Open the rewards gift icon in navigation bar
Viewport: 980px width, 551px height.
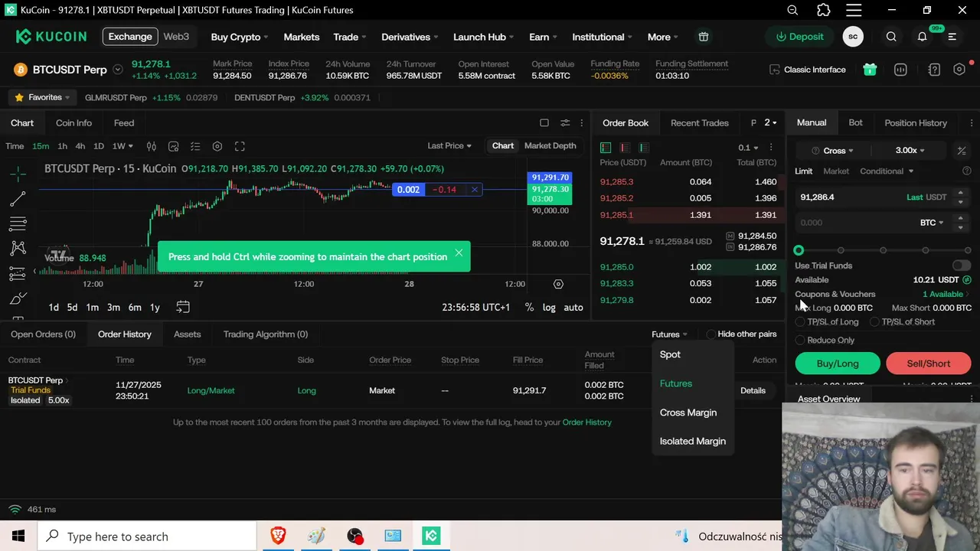click(704, 37)
